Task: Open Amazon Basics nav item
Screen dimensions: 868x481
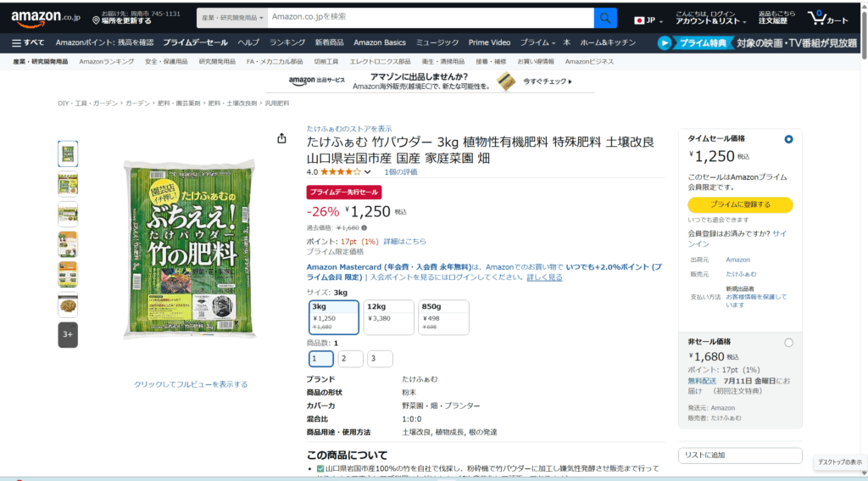Action: (x=380, y=42)
